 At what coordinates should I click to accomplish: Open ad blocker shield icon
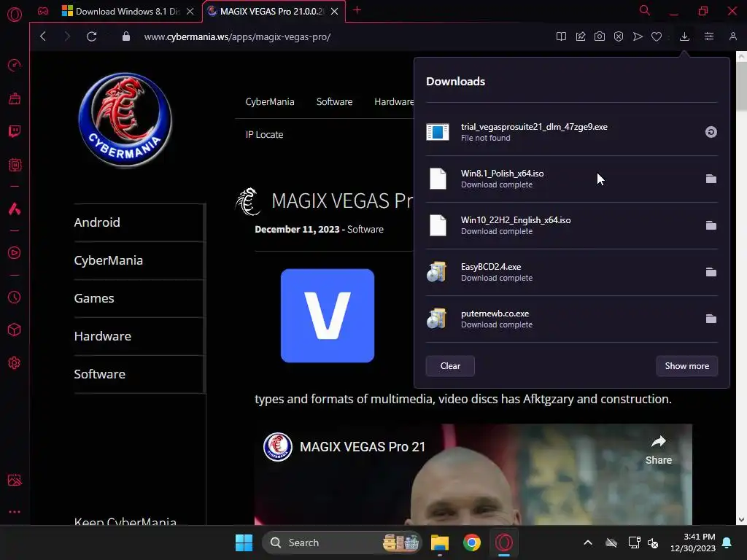point(619,36)
